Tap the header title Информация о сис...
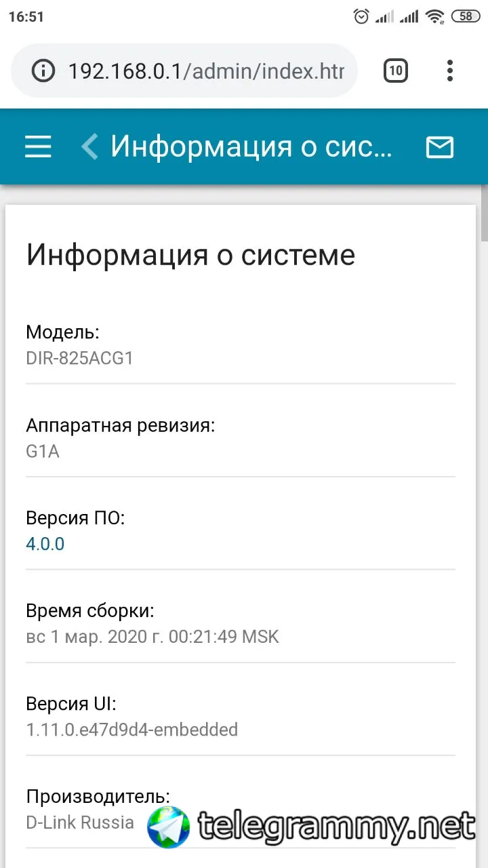This screenshot has width=488, height=868. [251, 146]
